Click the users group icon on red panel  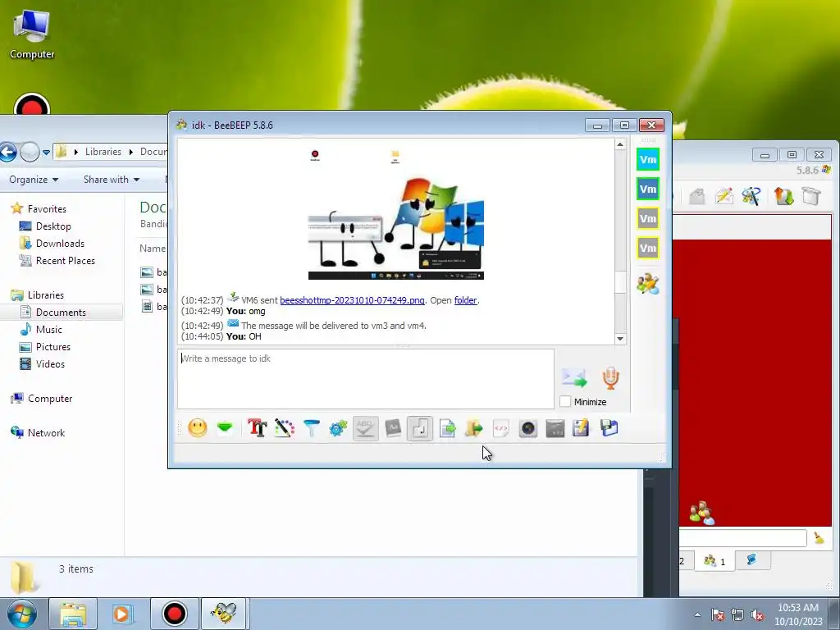pyautogui.click(x=702, y=513)
